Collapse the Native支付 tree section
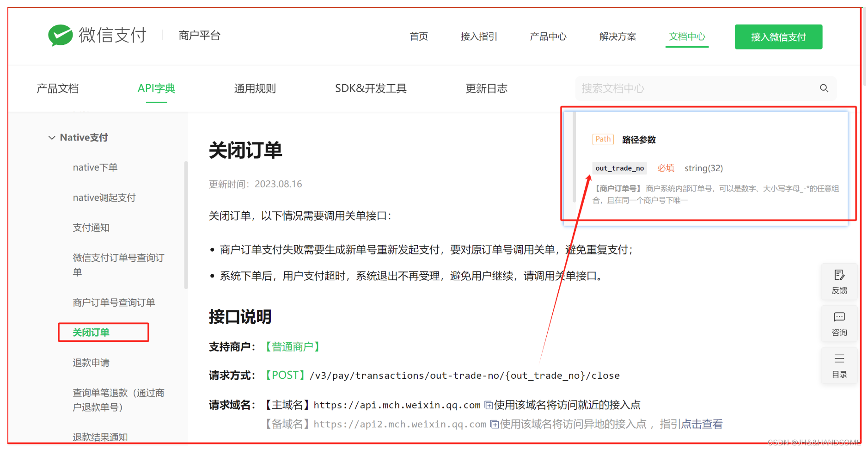The width and height of the screenshot is (868, 450). (52, 138)
